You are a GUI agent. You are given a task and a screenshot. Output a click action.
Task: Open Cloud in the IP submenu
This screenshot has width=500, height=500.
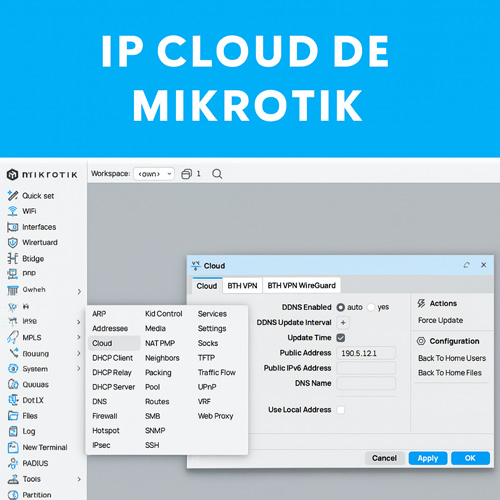click(x=114, y=343)
